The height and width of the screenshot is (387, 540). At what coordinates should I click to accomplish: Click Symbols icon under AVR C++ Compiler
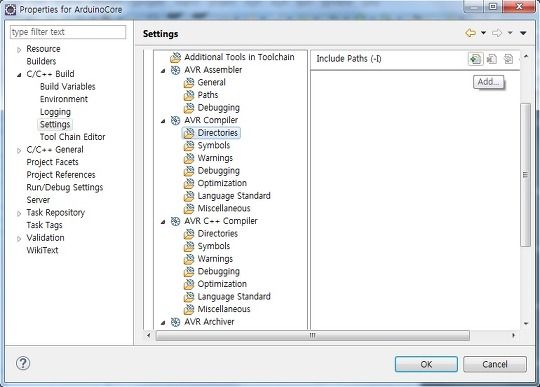click(189, 247)
